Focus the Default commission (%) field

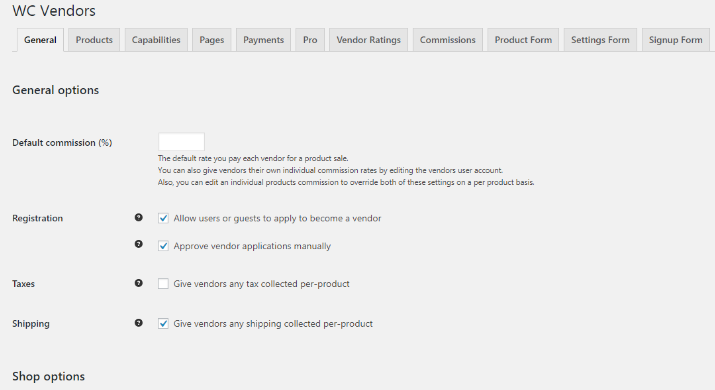[181, 141]
